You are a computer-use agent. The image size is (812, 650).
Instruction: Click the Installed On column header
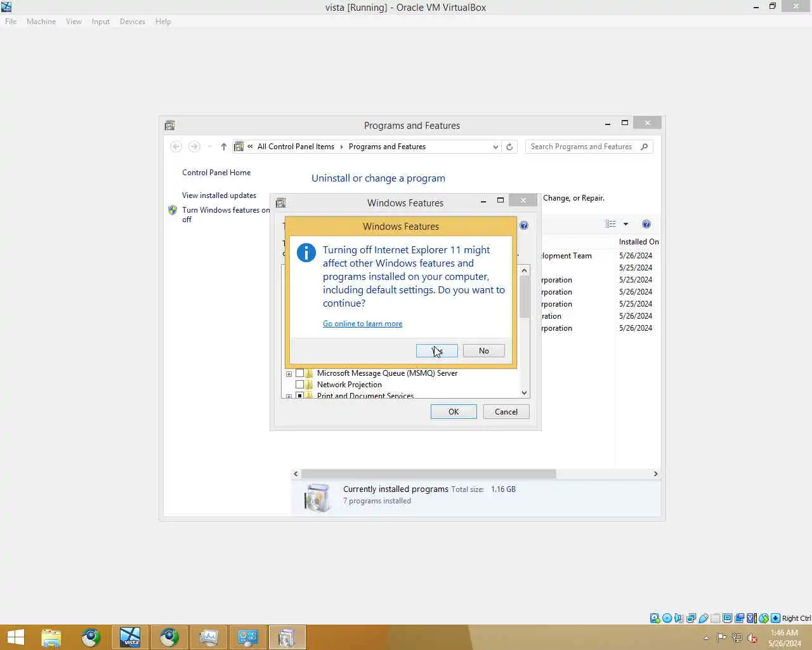pos(639,242)
